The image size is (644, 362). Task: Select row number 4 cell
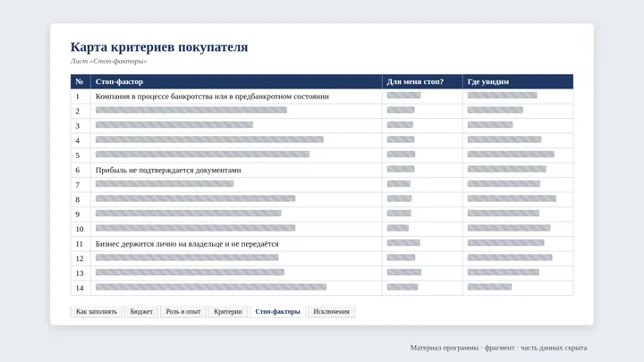[x=80, y=141]
